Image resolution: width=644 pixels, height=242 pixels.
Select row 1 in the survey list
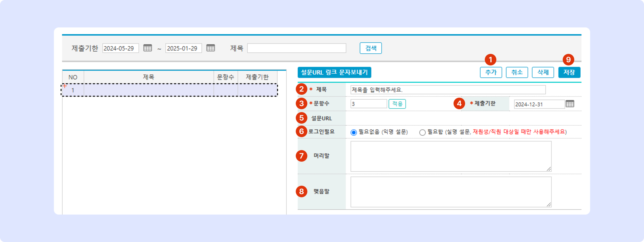tap(149, 90)
